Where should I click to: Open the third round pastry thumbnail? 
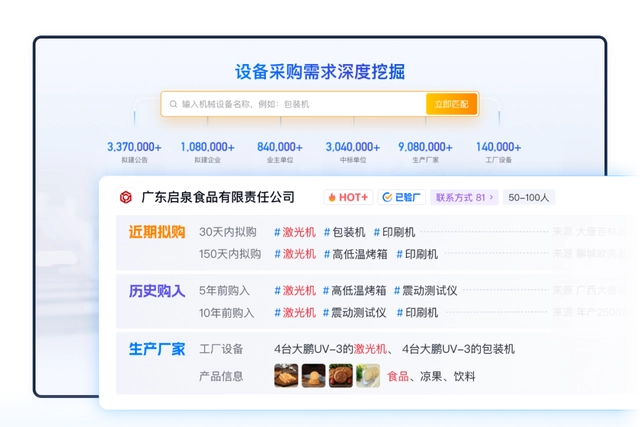[341, 376]
